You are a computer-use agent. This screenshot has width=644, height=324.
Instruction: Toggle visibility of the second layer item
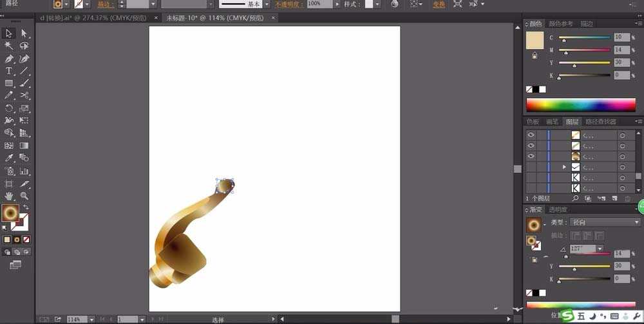(x=531, y=146)
